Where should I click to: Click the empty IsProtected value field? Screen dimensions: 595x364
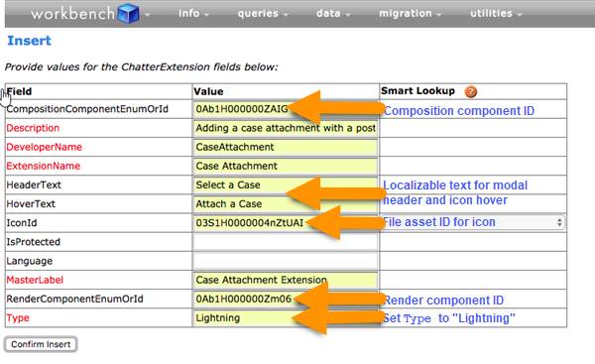286,242
